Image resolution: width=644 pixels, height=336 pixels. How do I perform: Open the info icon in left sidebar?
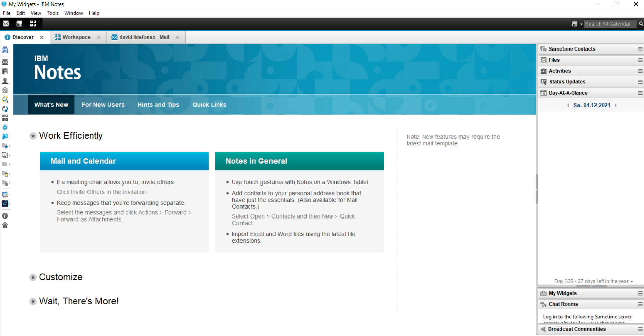pos(5,216)
